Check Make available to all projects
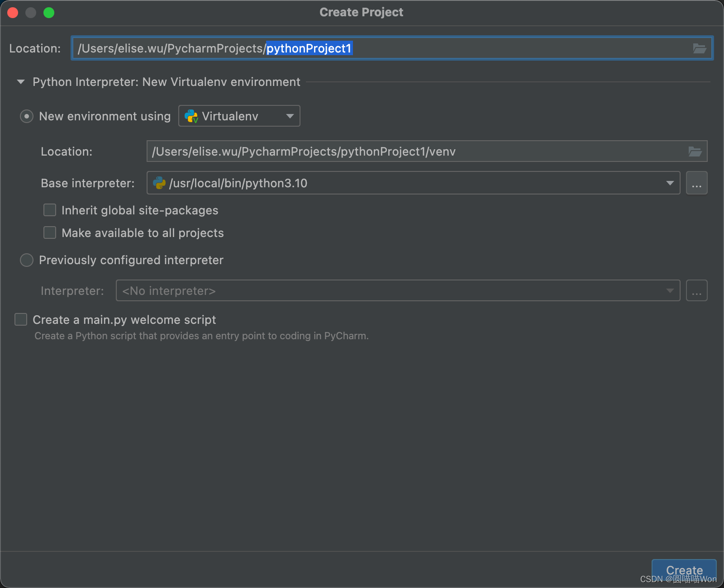Image resolution: width=724 pixels, height=588 pixels. [50, 232]
